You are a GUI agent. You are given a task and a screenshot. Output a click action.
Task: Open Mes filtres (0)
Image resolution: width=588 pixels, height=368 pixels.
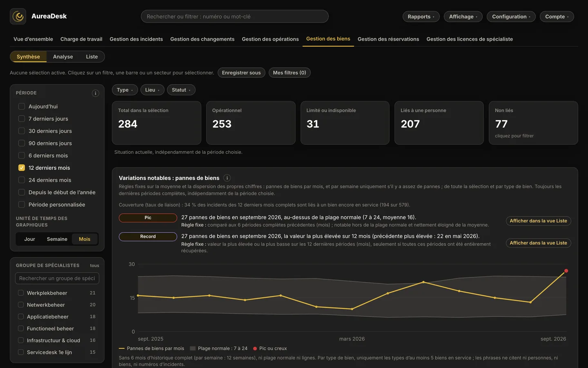point(290,73)
